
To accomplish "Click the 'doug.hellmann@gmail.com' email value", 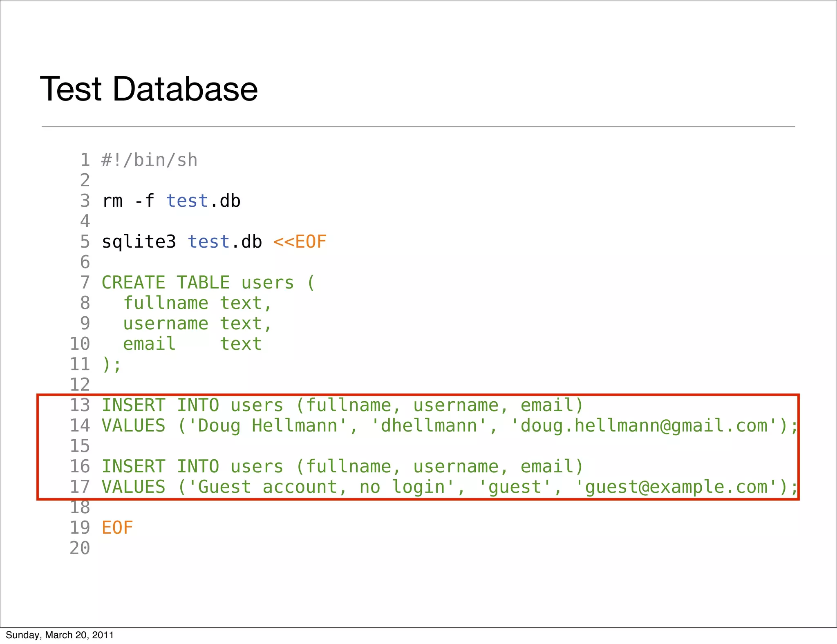I will [644, 425].
